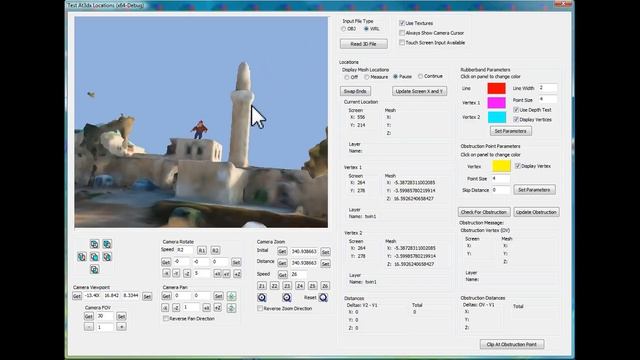Enable Always Show Camera Cursor
This screenshot has width=640, height=360.
[402, 33]
